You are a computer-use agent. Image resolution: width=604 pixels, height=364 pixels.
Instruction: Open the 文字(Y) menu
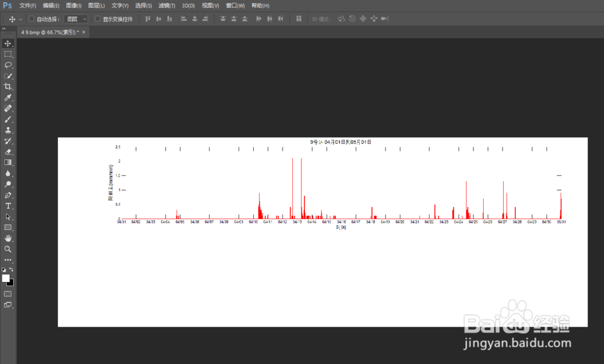[x=120, y=6]
